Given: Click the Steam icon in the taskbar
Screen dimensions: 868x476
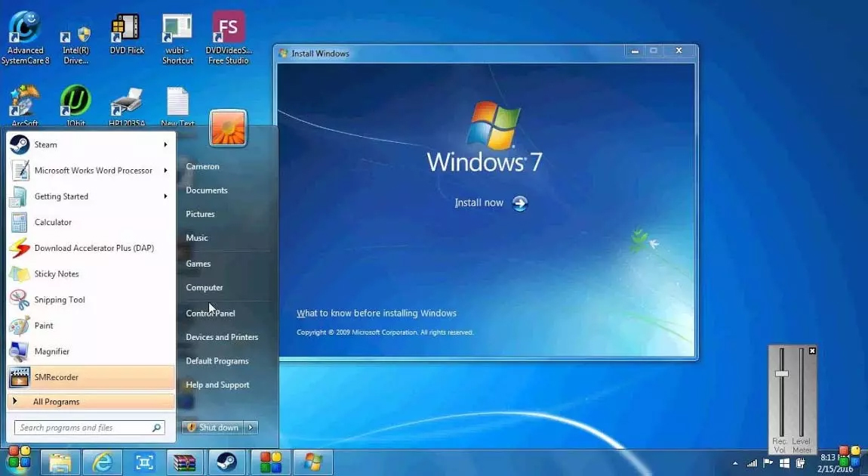Looking at the screenshot, I should [x=226, y=462].
